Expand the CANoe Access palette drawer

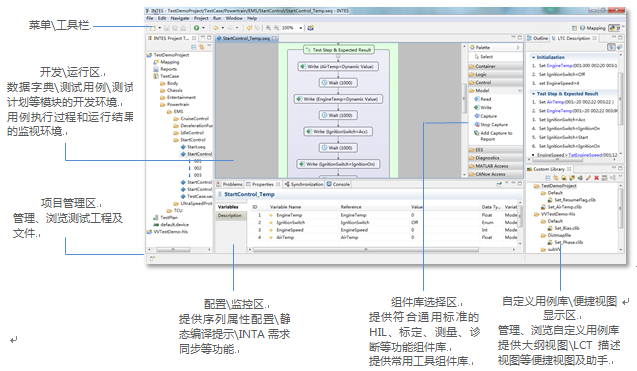coord(496,174)
